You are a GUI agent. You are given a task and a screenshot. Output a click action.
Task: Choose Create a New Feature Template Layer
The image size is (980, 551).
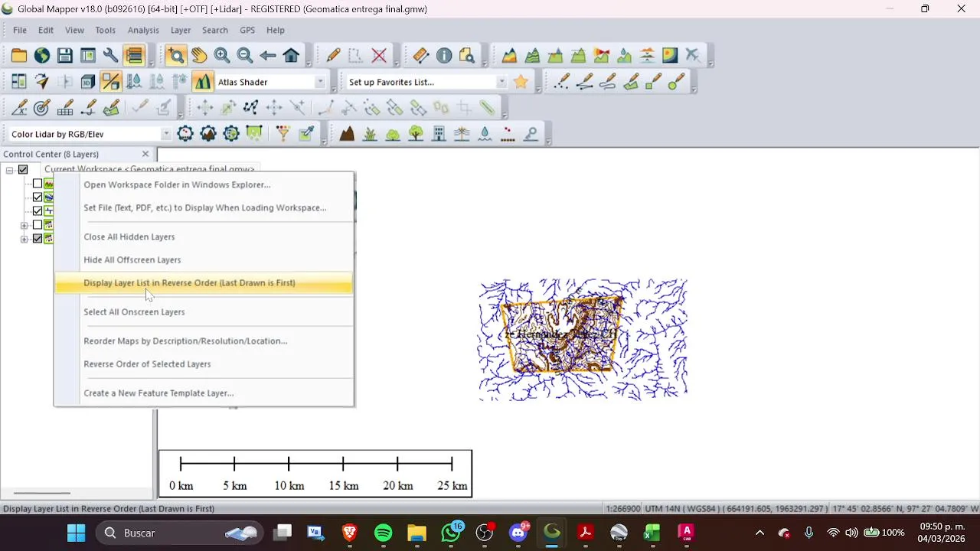click(x=203, y=393)
